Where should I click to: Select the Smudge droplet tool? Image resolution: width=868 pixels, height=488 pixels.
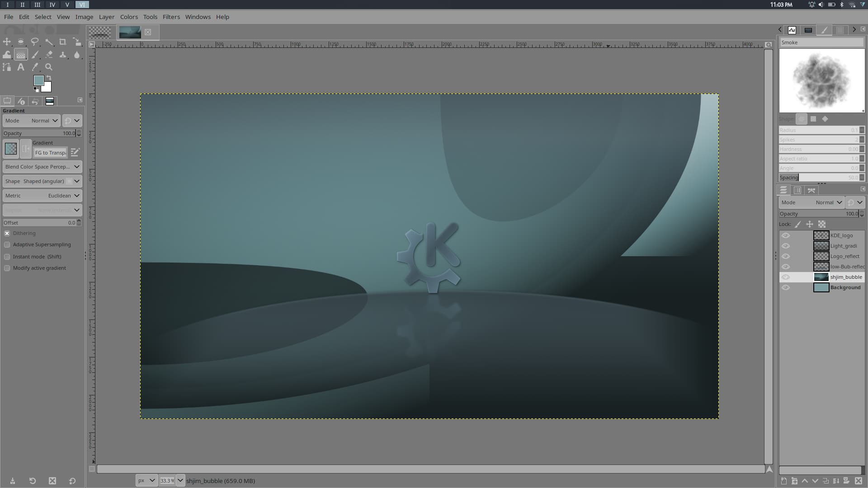point(77,55)
